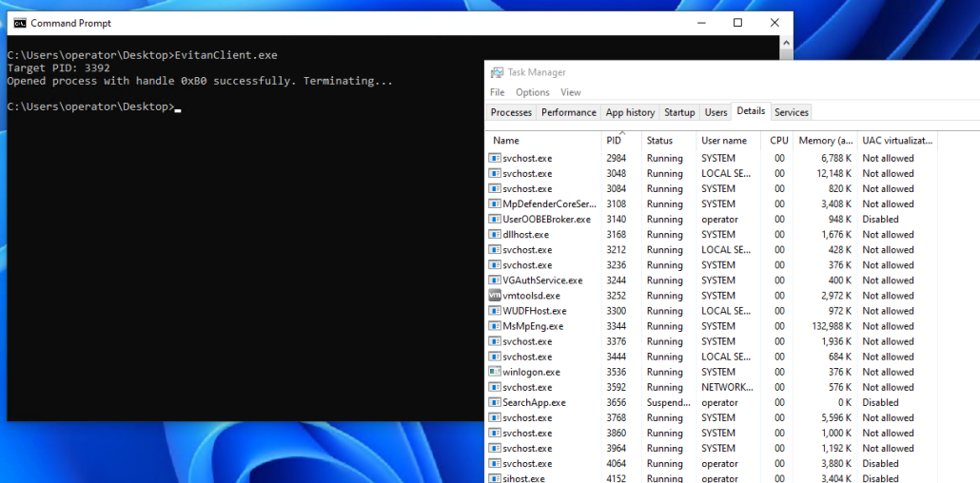
Task: Click the Task Manager title bar icon
Action: [x=497, y=72]
